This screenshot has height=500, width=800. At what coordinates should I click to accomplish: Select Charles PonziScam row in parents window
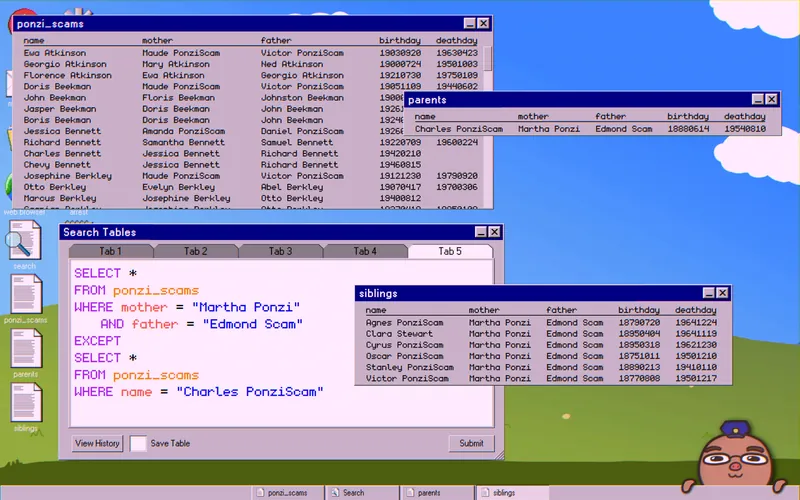pos(590,129)
